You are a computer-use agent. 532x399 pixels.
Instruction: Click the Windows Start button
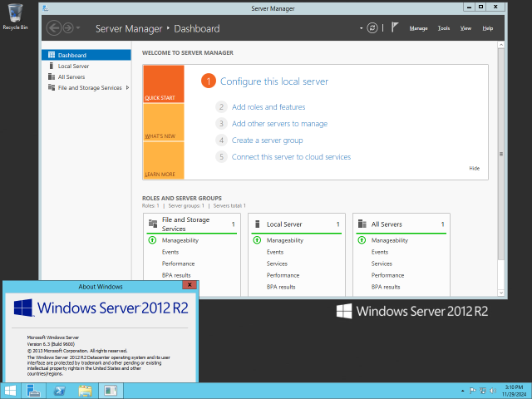[x=10, y=391]
